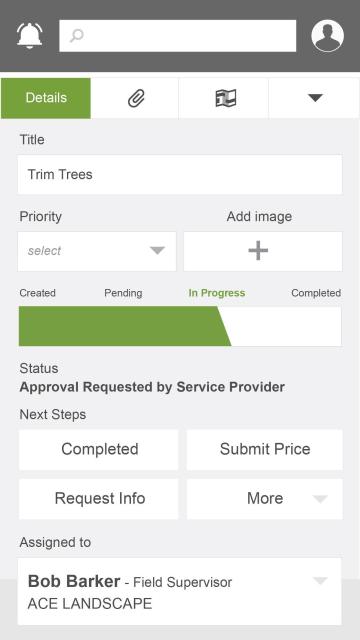
Task: Expand the tab bar overflow arrow
Action: pos(314,98)
